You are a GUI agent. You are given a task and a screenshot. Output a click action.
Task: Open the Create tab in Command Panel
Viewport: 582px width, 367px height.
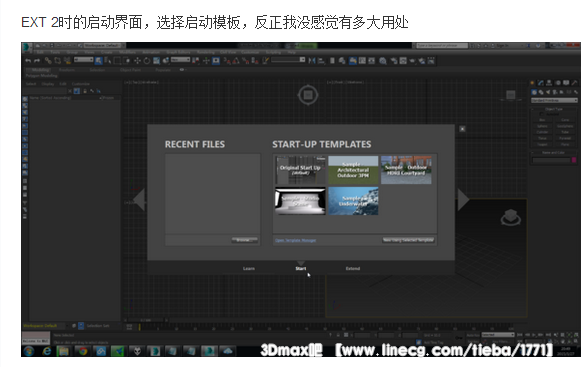[533, 83]
